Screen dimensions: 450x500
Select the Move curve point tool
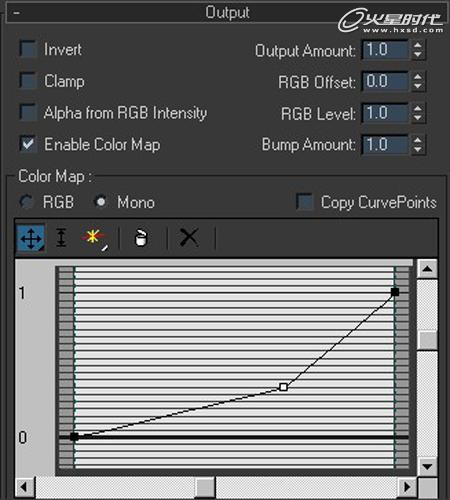[x=31, y=238]
